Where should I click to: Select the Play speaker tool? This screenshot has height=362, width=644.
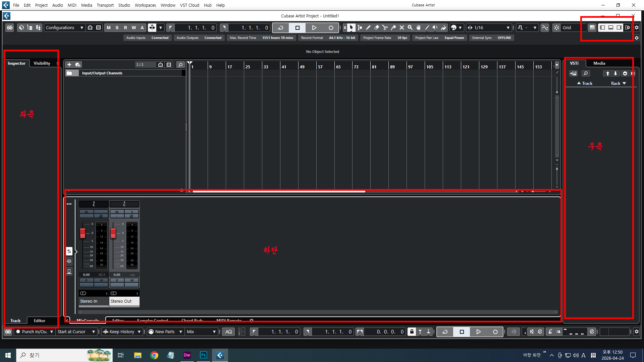pos(435,28)
